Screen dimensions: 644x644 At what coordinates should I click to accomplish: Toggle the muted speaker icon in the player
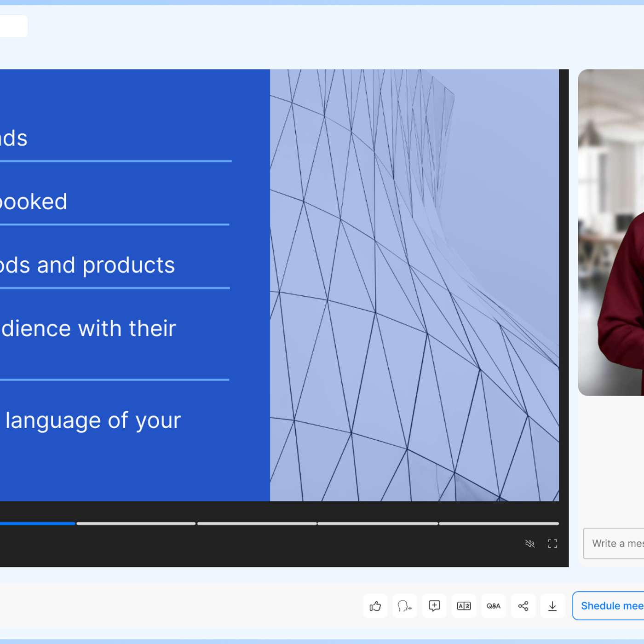click(x=530, y=544)
